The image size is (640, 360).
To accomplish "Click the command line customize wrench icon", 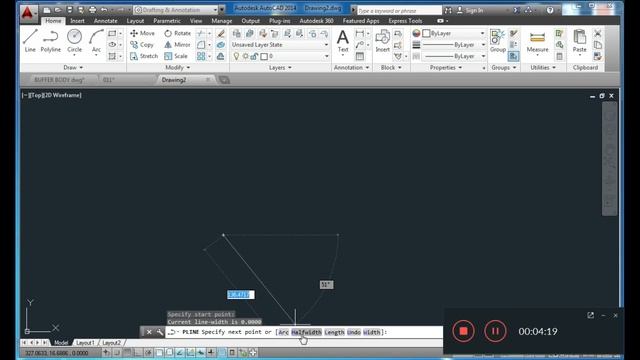I will (160, 332).
